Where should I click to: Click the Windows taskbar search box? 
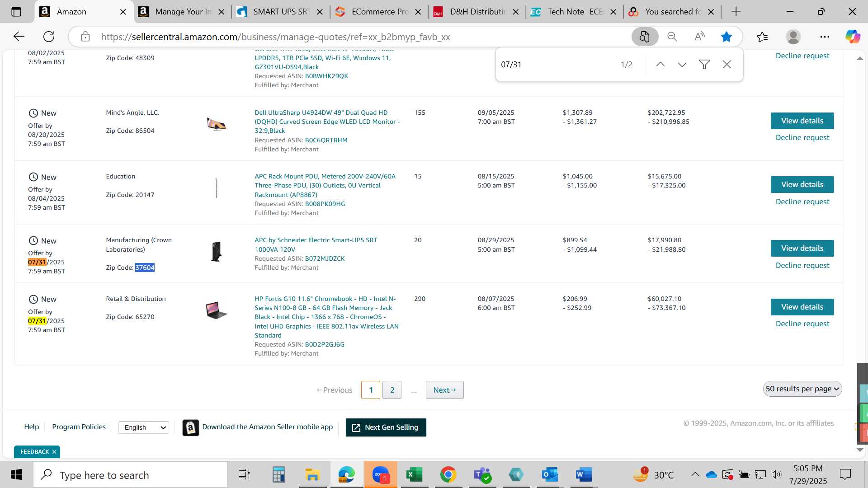tap(130, 475)
